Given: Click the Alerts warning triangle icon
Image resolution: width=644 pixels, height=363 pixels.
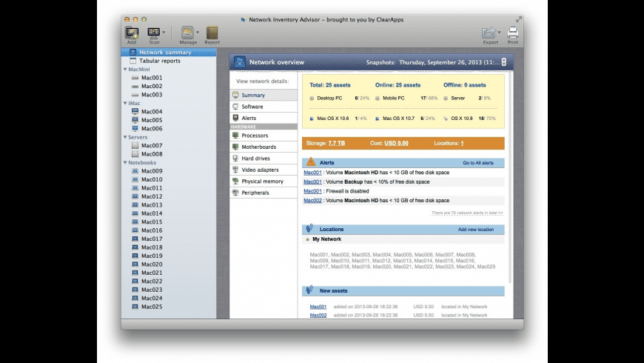Looking at the screenshot, I should (311, 162).
